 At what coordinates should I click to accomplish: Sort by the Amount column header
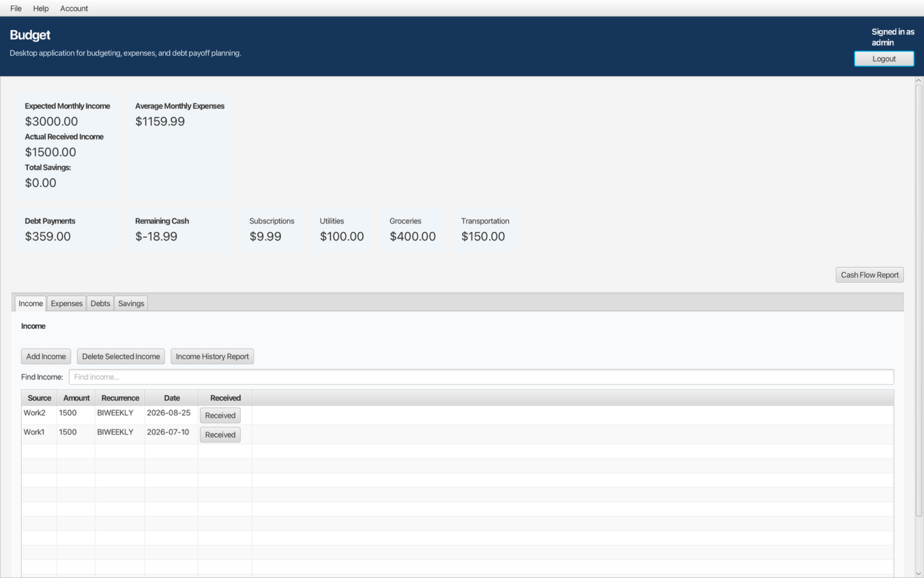coord(76,398)
